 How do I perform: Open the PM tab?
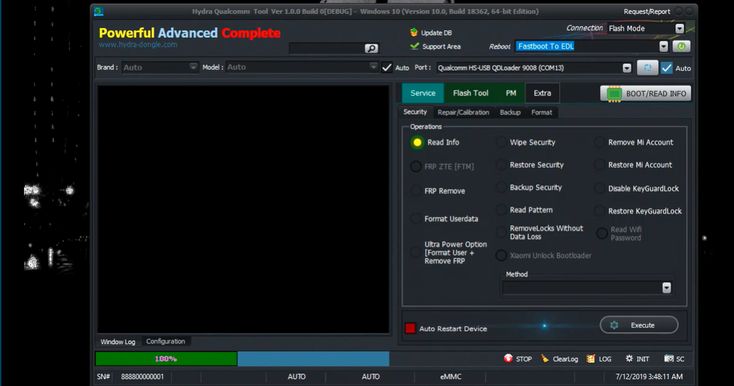pos(511,93)
